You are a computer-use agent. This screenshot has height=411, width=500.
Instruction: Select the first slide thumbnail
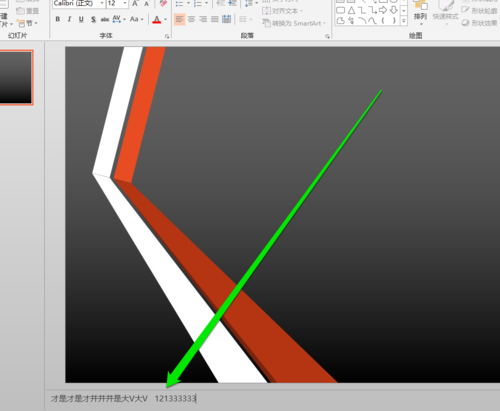(x=16, y=78)
